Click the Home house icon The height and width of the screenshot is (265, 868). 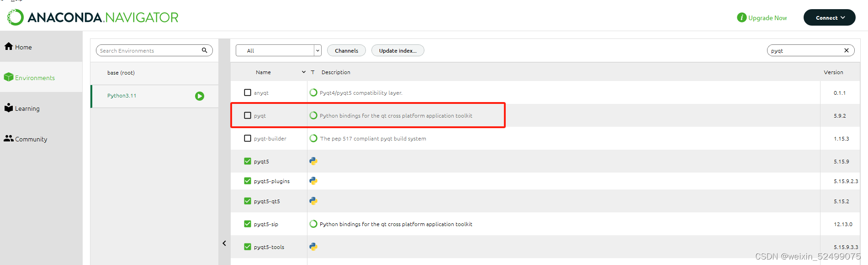click(x=9, y=46)
